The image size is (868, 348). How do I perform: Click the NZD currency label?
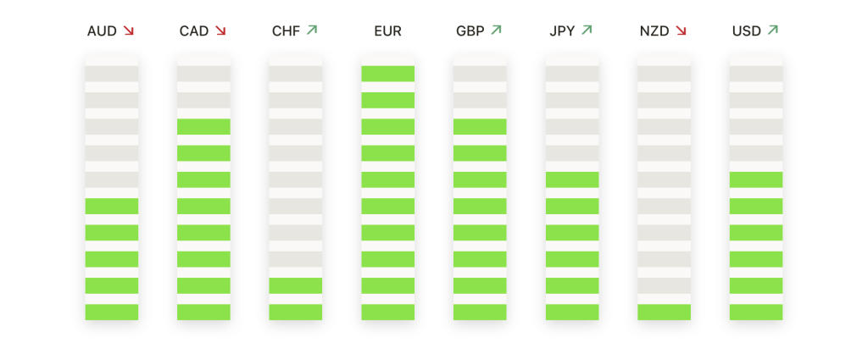(654, 31)
